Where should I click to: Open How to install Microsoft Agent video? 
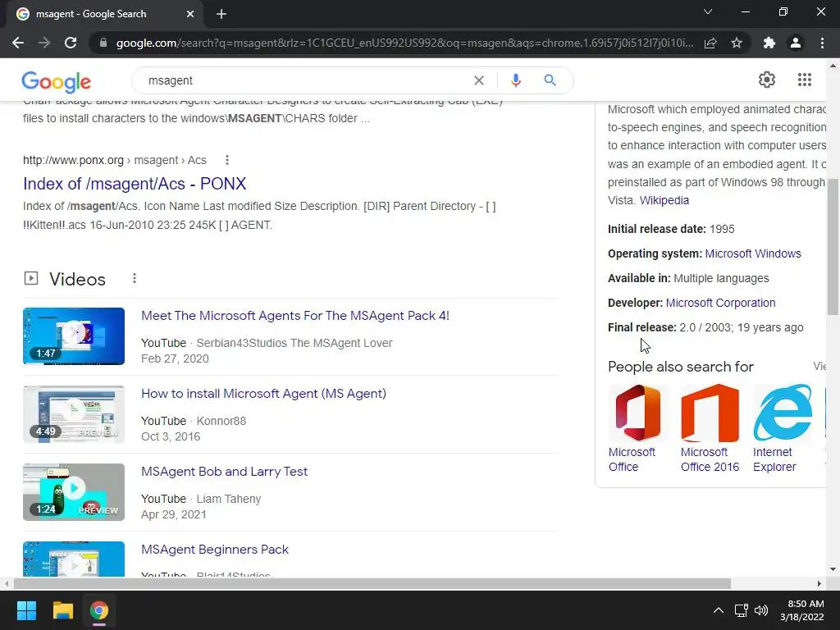[263, 394]
